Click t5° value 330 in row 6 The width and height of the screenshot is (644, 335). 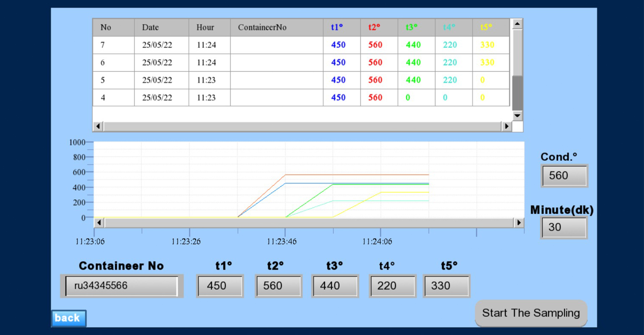click(x=491, y=63)
